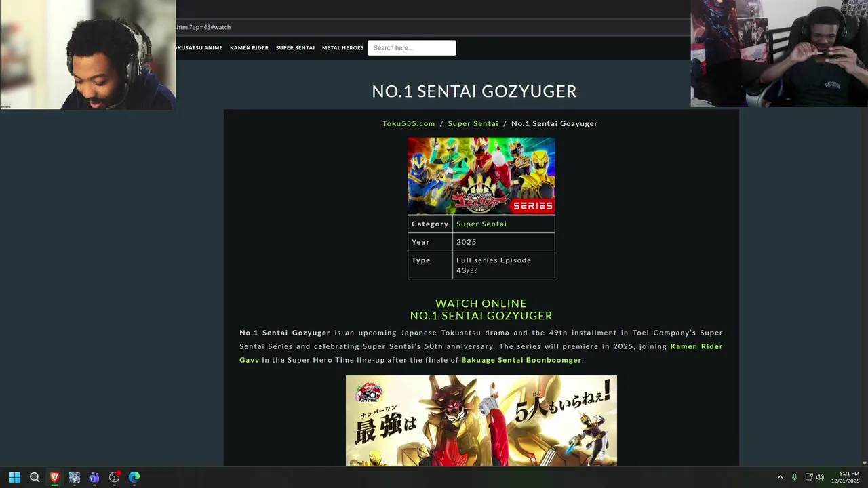868x488 pixels.
Task: Click the '2025' year table cell
Action: [x=504, y=242]
